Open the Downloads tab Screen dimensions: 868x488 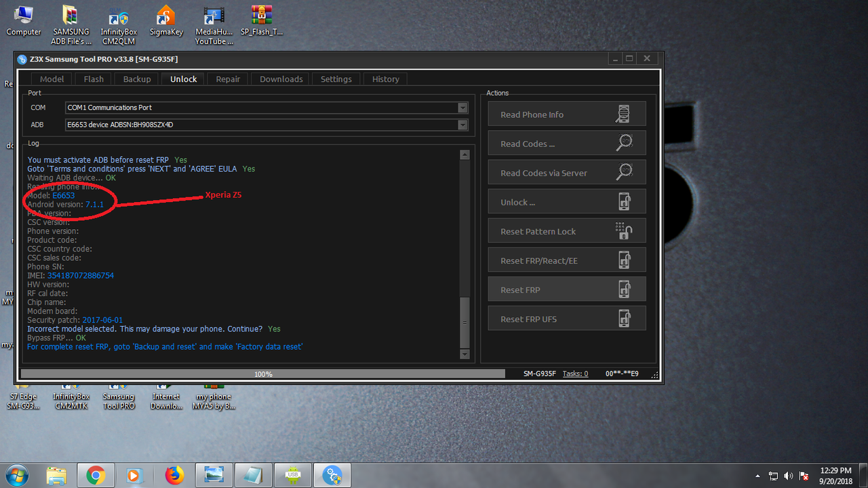pyautogui.click(x=281, y=79)
